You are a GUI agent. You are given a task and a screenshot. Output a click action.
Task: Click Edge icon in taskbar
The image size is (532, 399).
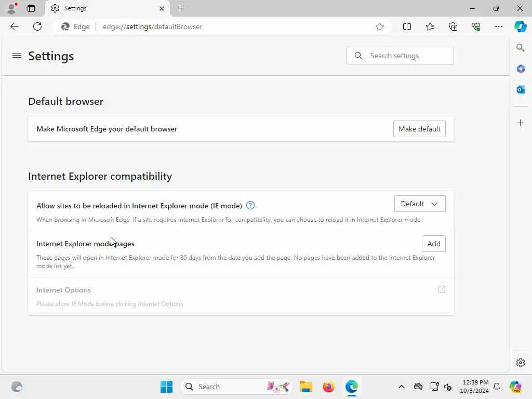coord(352,387)
